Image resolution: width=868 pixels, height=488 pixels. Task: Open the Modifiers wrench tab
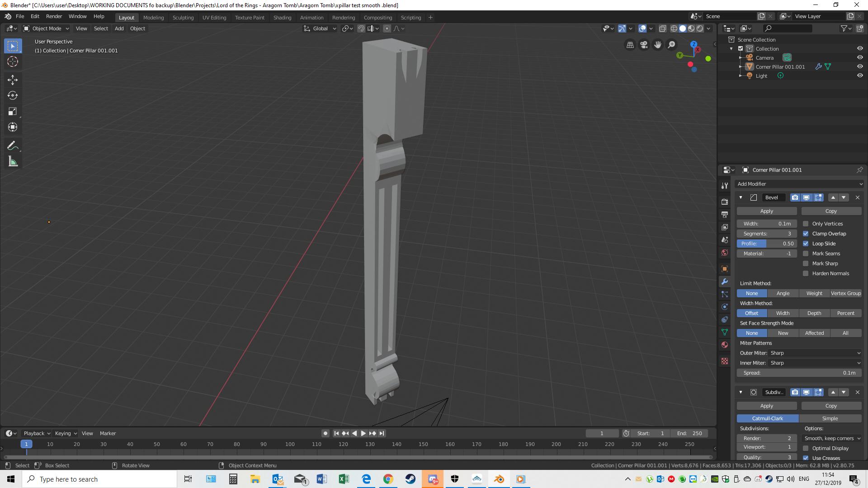pos(725,282)
